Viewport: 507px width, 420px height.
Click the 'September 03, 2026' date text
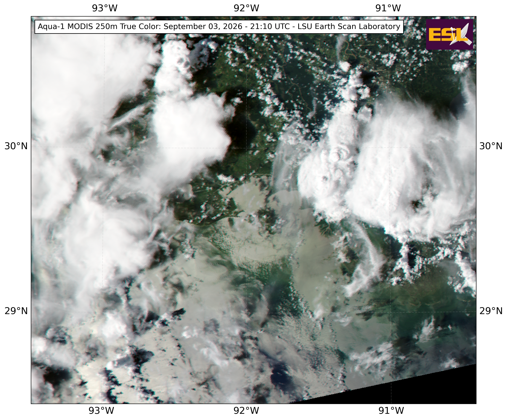pyautogui.click(x=203, y=27)
